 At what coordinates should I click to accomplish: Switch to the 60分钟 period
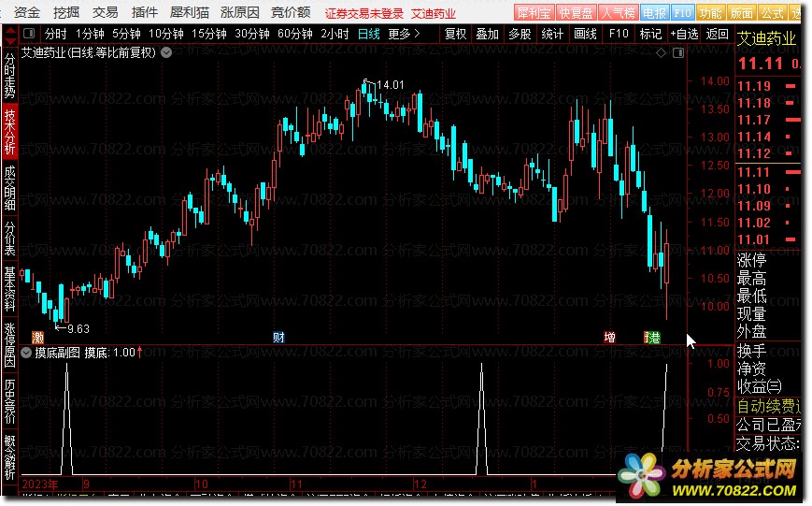pyautogui.click(x=294, y=35)
